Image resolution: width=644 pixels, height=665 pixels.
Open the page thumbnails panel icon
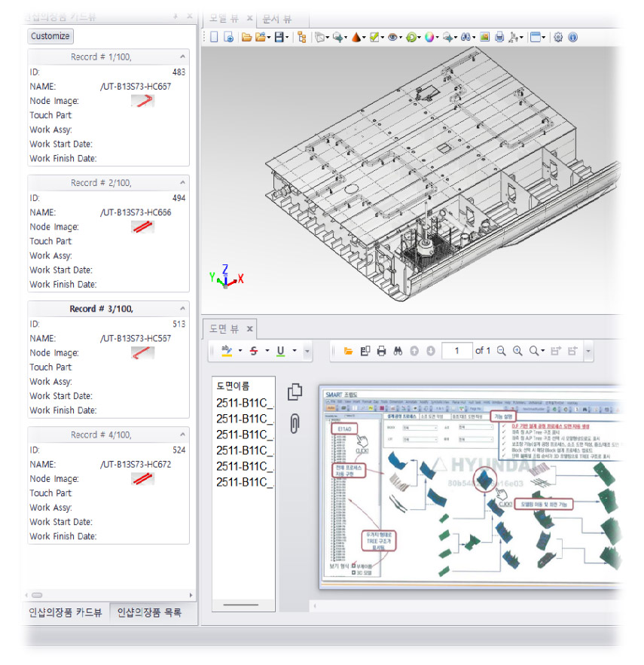(x=295, y=392)
